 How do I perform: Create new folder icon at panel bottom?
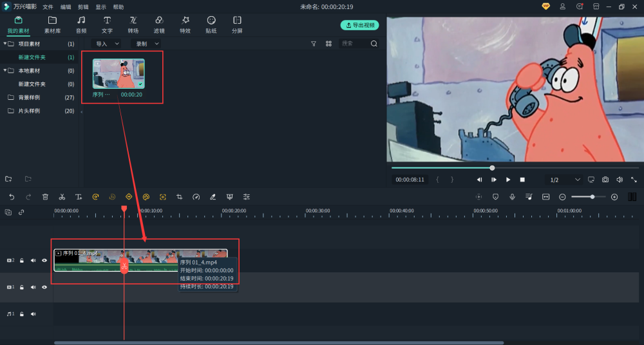8,179
